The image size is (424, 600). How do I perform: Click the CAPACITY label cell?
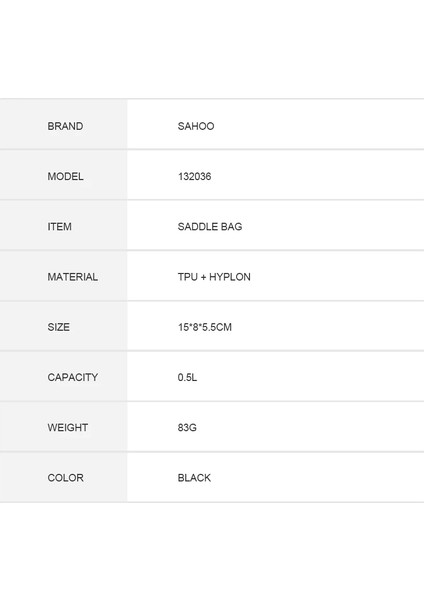click(64, 376)
